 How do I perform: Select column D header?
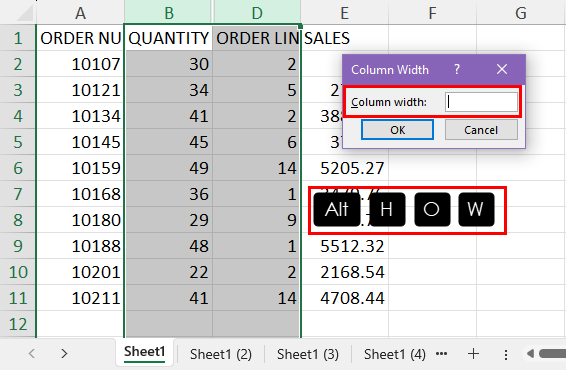point(257,13)
